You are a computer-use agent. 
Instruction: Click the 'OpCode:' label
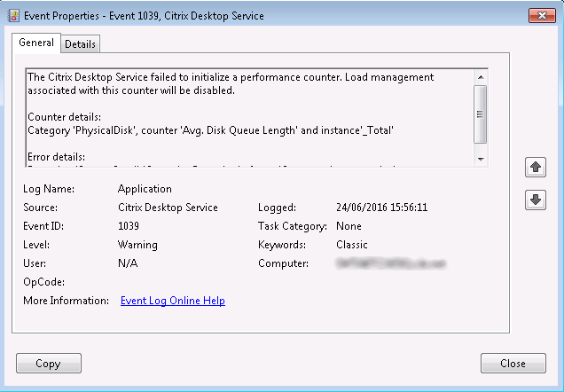coord(43,282)
